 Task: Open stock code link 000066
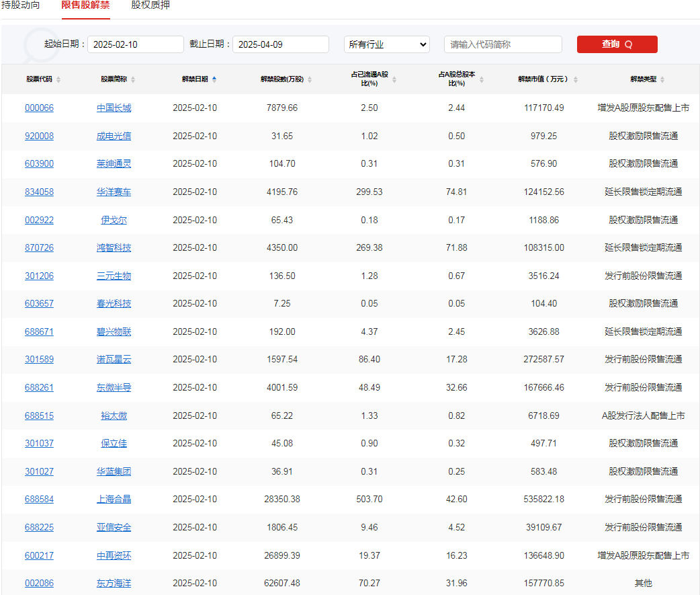point(39,108)
